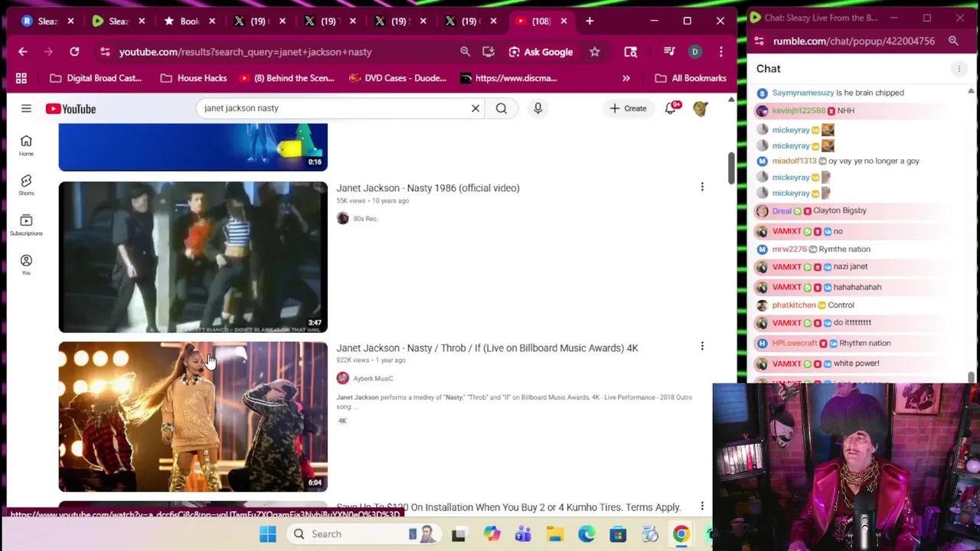
Task: Open Microsoft Teams from the taskbar
Action: coord(523,533)
